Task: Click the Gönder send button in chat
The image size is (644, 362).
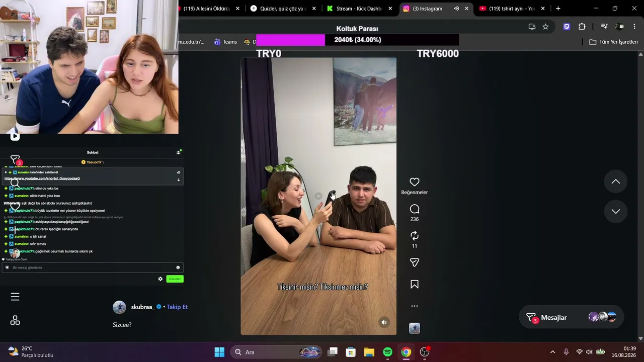Action: pyautogui.click(x=175, y=279)
